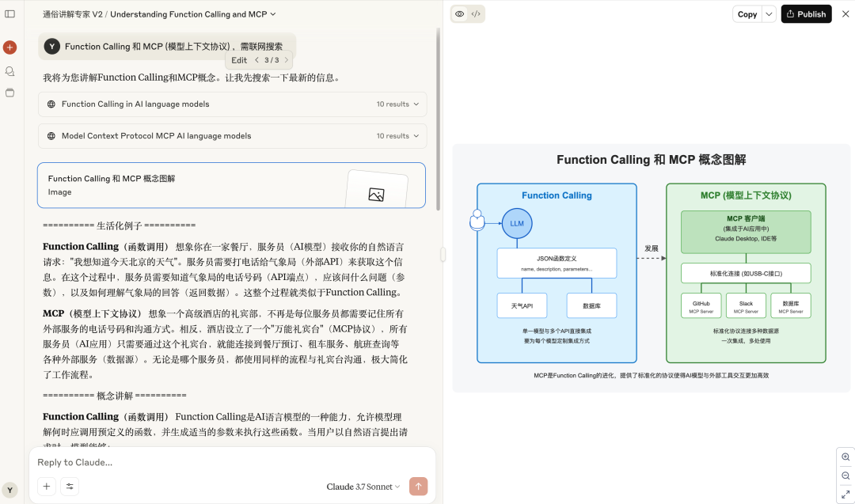855x504 pixels.
Task: Open the Claude 3.7 Sonnet model selector
Action: (x=363, y=486)
